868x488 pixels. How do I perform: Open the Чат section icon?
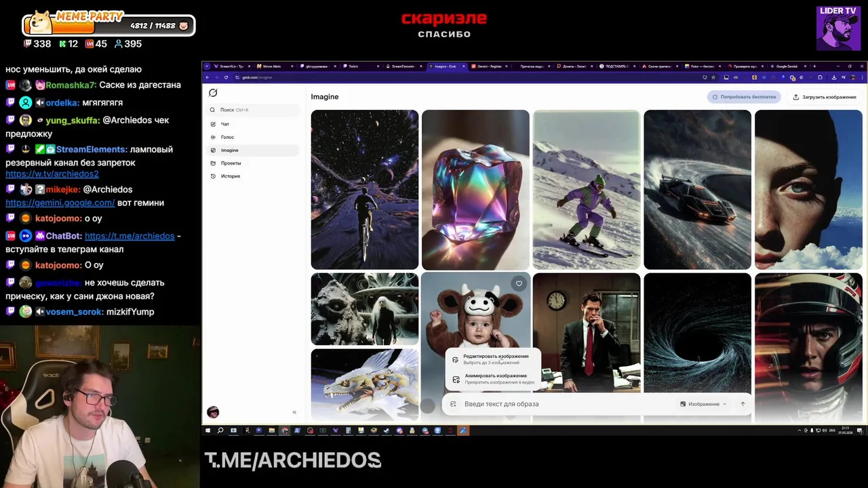(213, 124)
